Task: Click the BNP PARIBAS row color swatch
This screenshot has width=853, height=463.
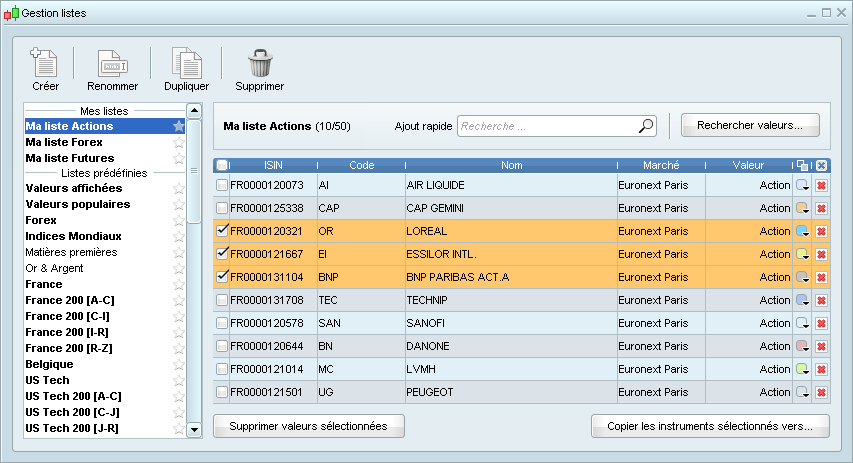Action: click(x=802, y=277)
